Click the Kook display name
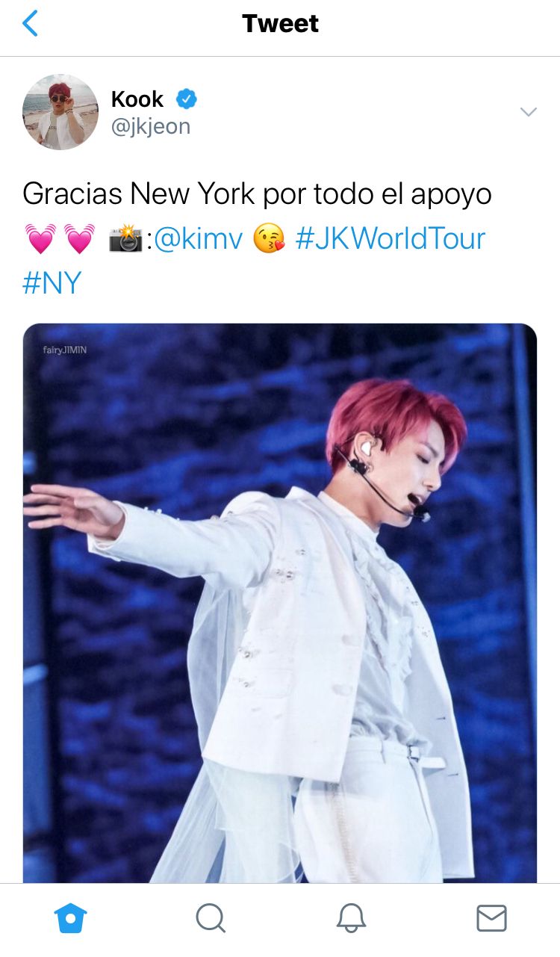Image resolution: width=560 pixels, height=957 pixels. point(137,99)
